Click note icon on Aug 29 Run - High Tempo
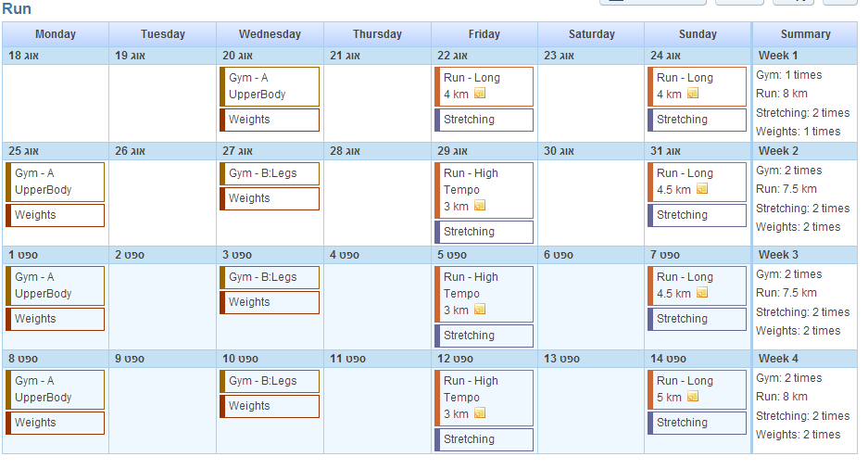The width and height of the screenshot is (868, 469). tap(480, 206)
